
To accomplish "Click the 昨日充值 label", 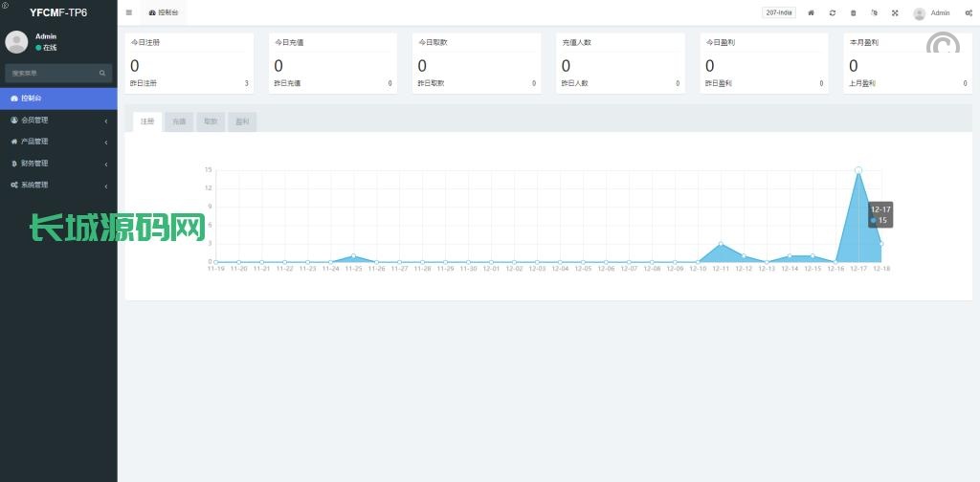I will pos(287,83).
